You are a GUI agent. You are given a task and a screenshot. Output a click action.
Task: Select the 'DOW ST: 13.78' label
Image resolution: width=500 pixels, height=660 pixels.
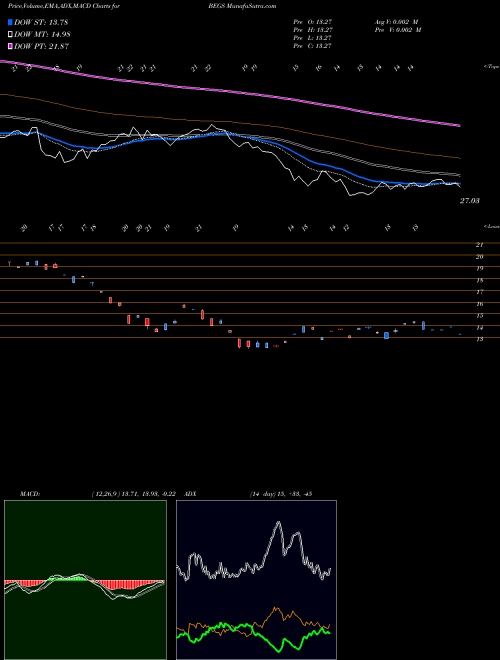tap(41, 22)
